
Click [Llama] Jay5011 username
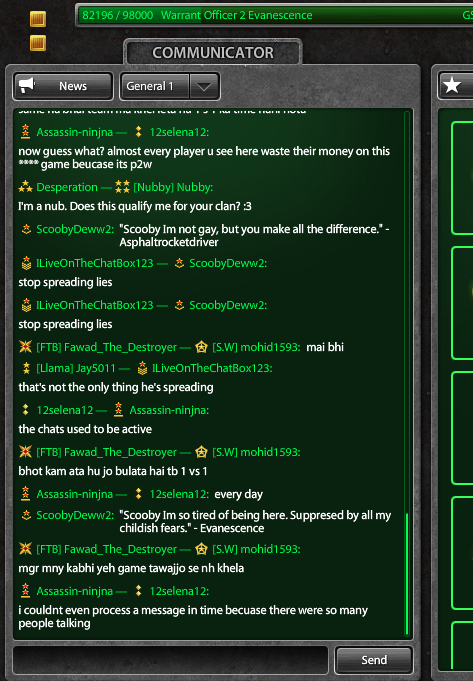click(x=76, y=368)
